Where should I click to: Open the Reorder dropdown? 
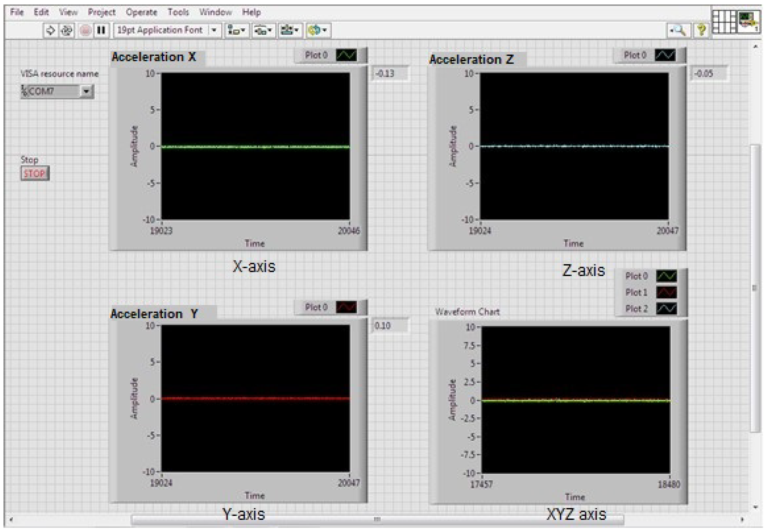pos(318,31)
